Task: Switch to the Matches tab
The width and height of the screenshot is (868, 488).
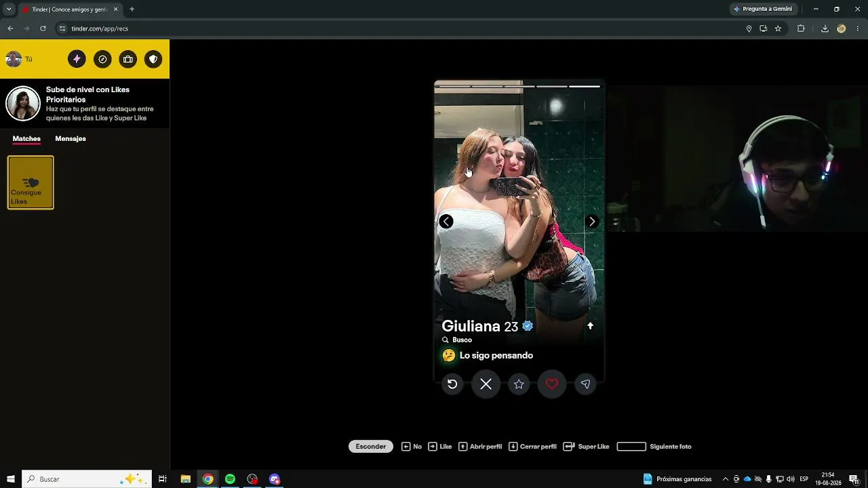Action: pyautogui.click(x=26, y=139)
